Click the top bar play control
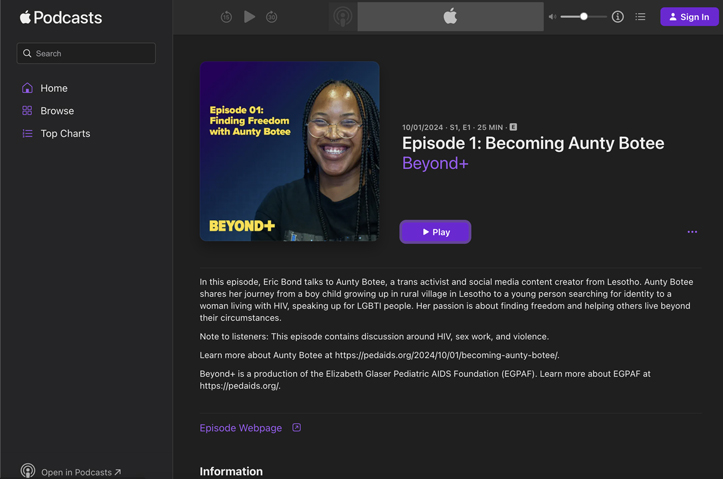 tap(249, 17)
